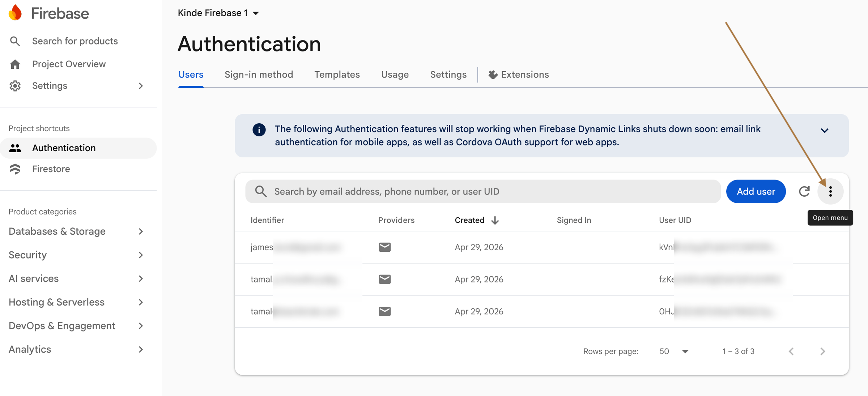Click the user search input field

483,191
